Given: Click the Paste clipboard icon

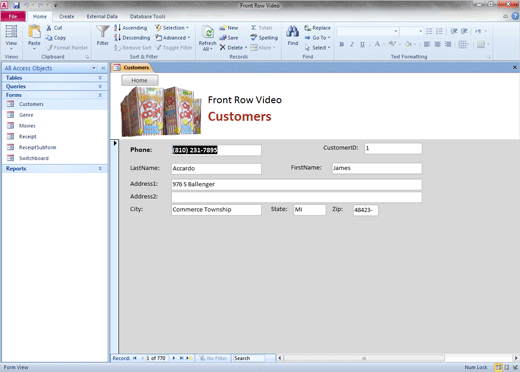Looking at the screenshot, I should [34, 32].
